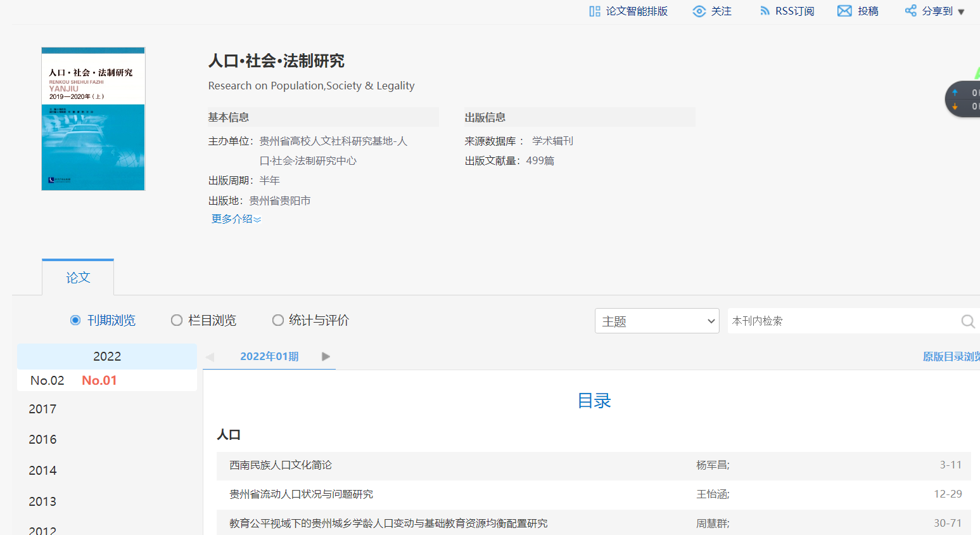Select issue No.02 of 2022
Screen dimensions: 980x535
coord(48,381)
